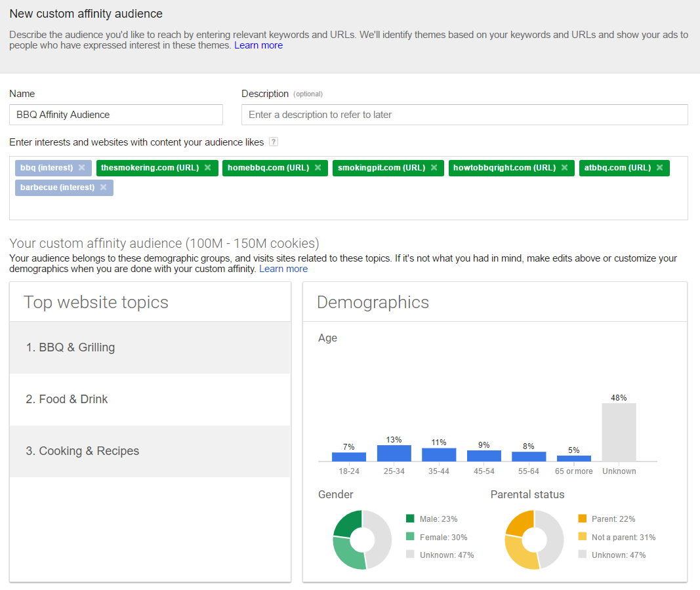The image size is (700, 590).
Task: Click the Parental status donut chart
Action: point(535,540)
